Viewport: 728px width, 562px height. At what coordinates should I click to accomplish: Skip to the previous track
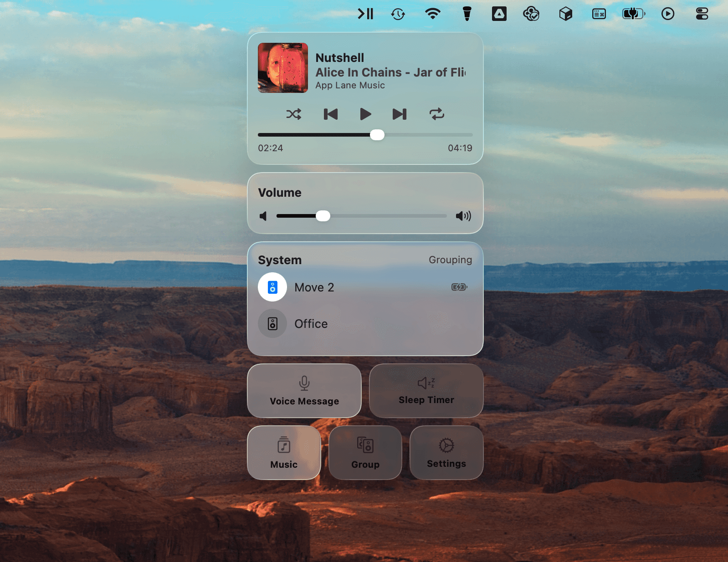click(x=331, y=114)
